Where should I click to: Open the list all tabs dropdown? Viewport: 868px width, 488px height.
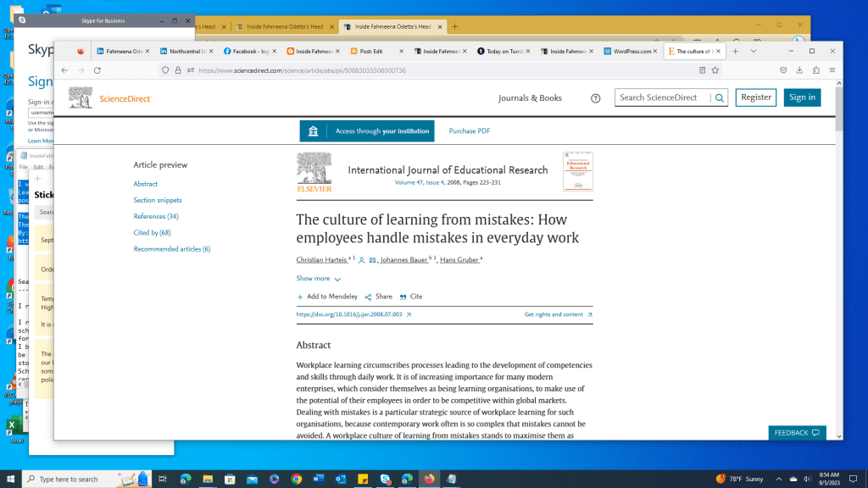pyautogui.click(x=754, y=51)
